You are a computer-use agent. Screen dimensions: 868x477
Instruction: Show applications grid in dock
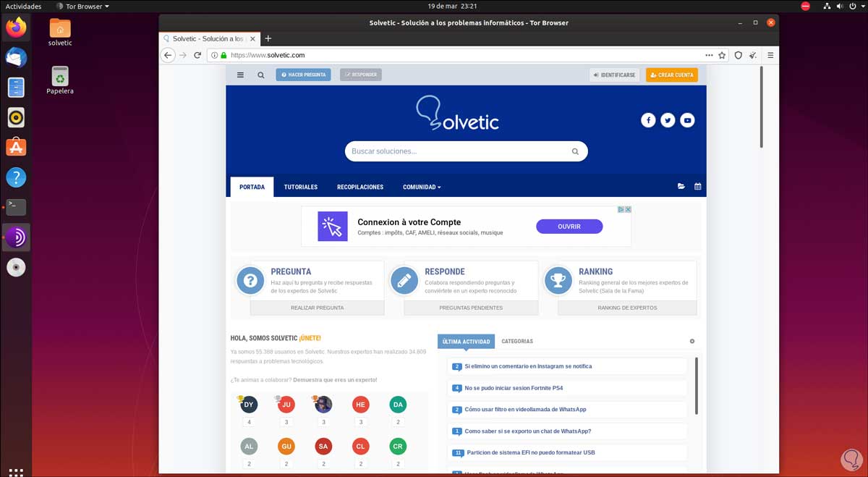coord(16,471)
